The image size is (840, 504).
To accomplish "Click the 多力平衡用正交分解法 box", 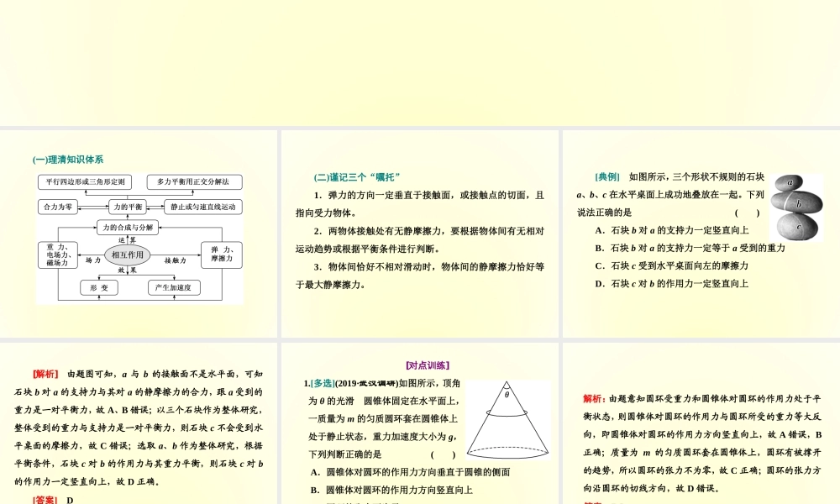I will click(x=194, y=182).
